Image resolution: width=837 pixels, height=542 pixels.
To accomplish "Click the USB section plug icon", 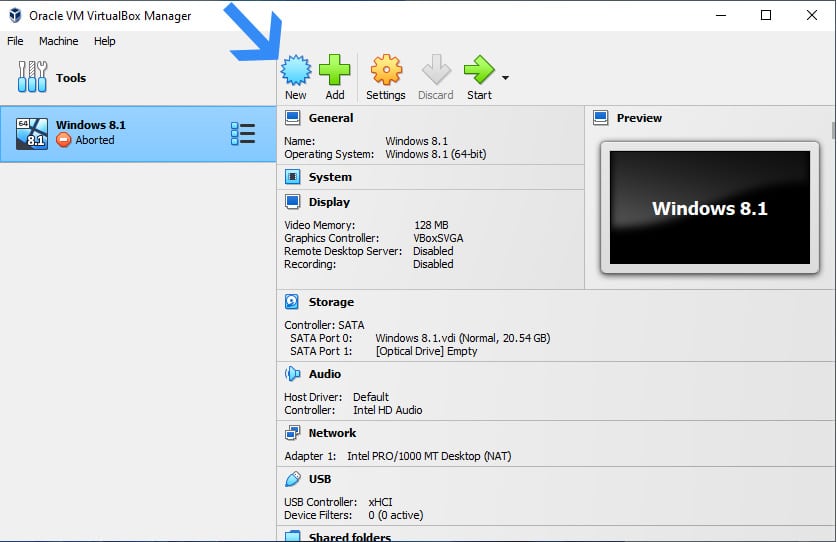I will click(293, 479).
